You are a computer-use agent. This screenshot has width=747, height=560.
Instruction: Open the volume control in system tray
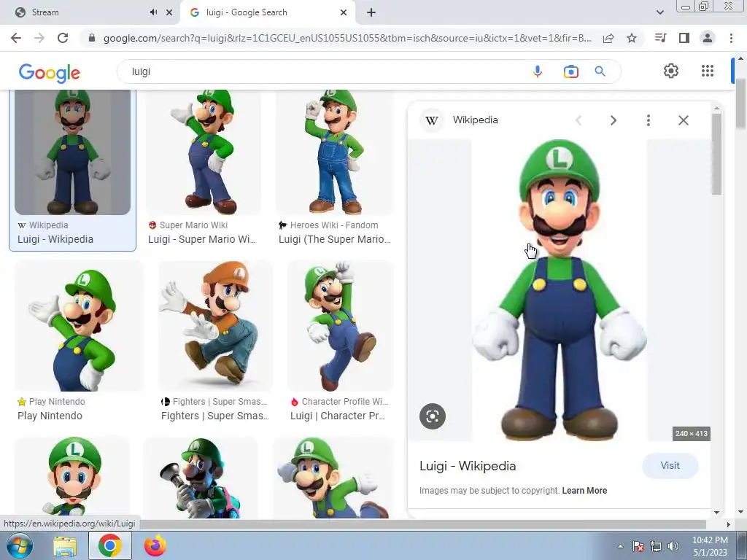pos(673,547)
